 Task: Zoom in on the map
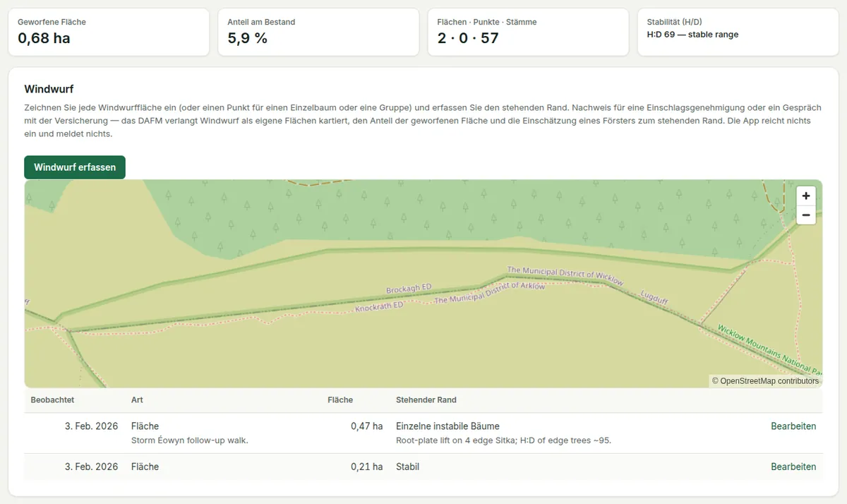coord(806,196)
